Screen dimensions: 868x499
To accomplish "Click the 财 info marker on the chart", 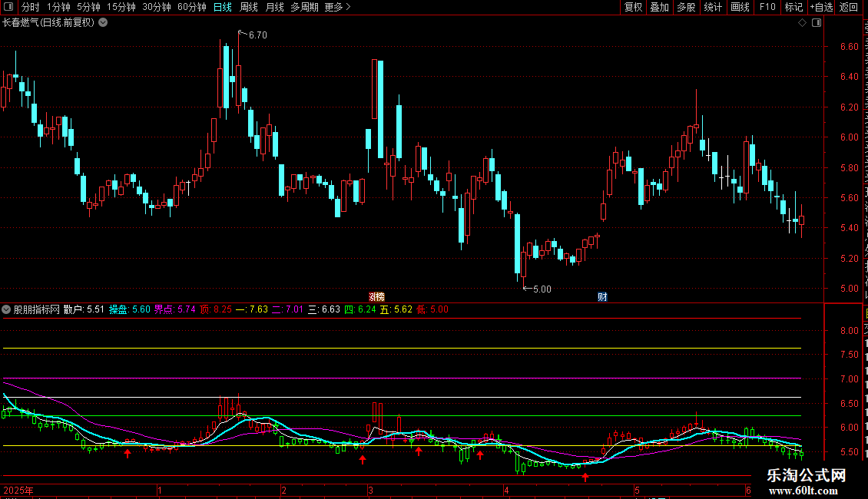I will [602, 297].
